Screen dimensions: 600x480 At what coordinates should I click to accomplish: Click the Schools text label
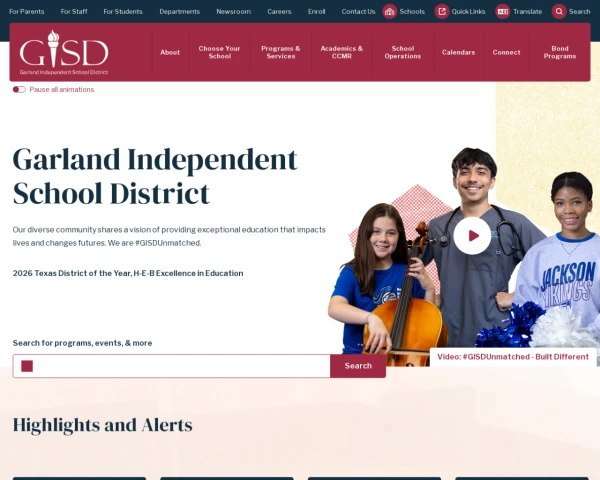(x=412, y=11)
